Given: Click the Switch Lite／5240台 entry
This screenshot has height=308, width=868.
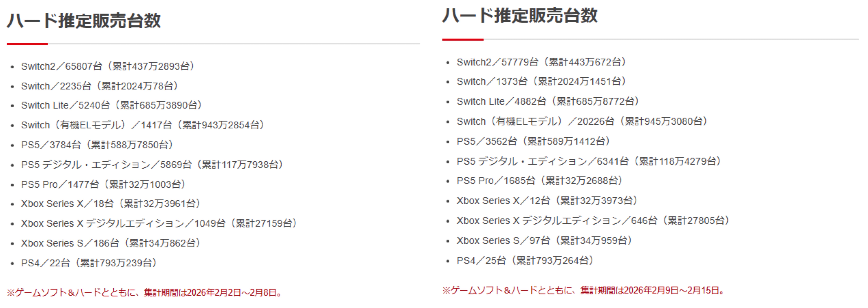Looking at the screenshot, I should (x=111, y=105).
